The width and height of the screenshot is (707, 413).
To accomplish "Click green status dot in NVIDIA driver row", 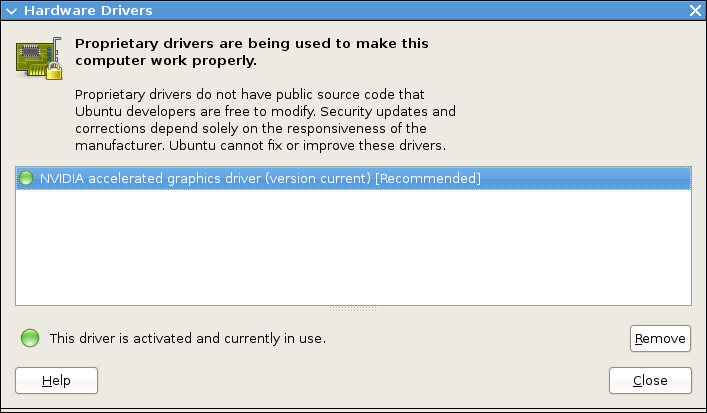I will tap(27, 178).
